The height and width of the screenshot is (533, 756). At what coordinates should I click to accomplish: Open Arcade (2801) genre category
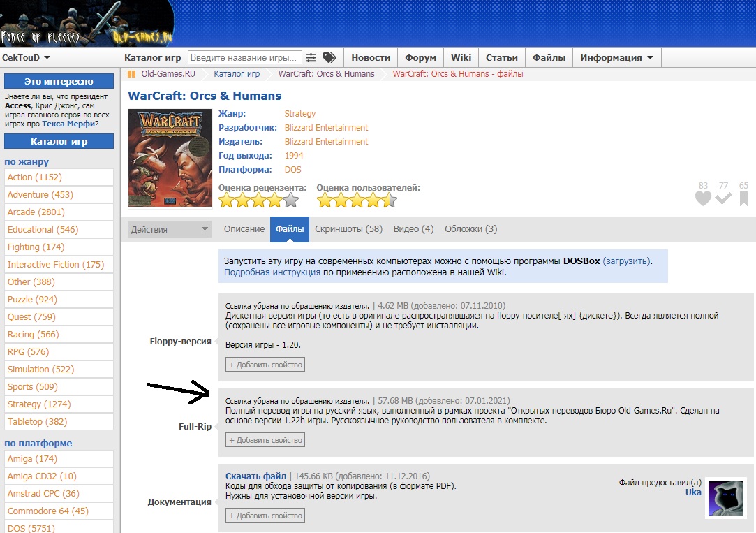click(59, 212)
